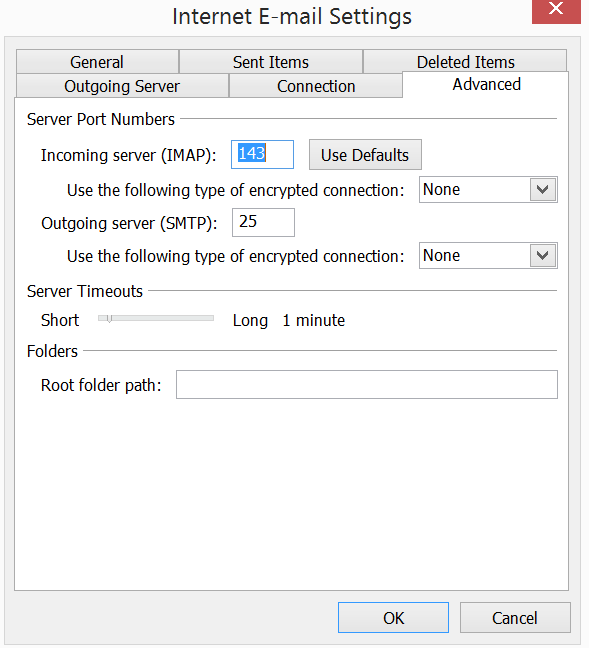The image size is (589, 648).
Task: Focus the Outgoing server (SMTP) port field
Action: coord(263,222)
